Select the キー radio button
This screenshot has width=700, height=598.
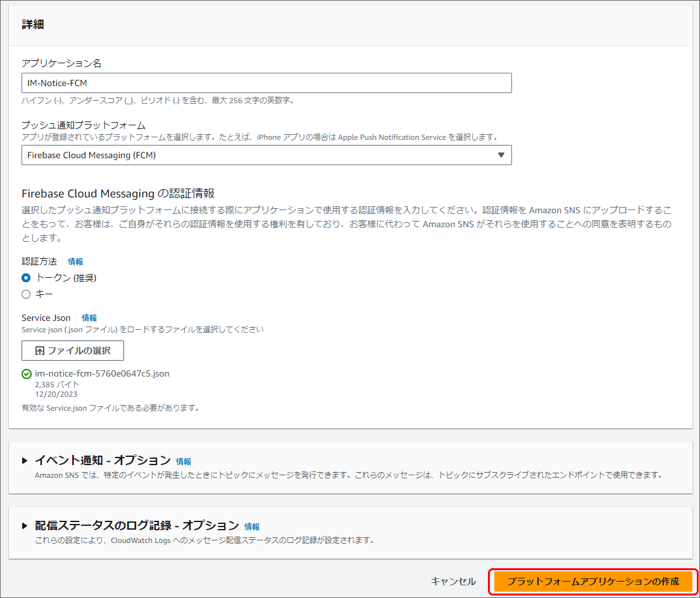pyautogui.click(x=26, y=294)
